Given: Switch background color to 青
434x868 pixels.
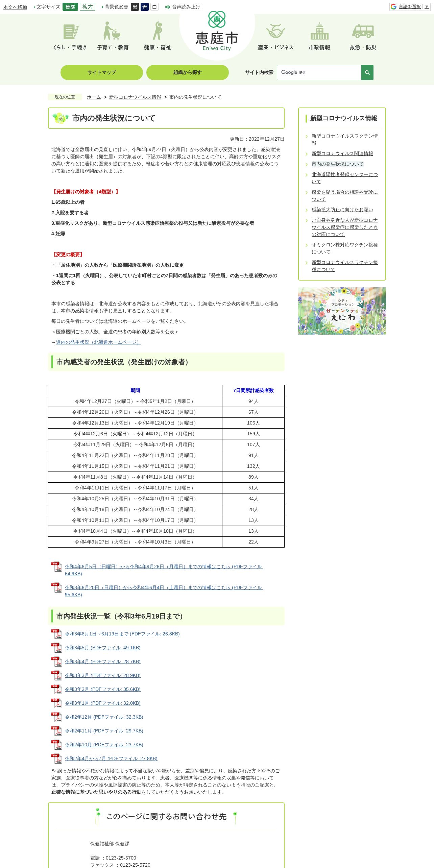Looking at the screenshot, I should 145,7.
